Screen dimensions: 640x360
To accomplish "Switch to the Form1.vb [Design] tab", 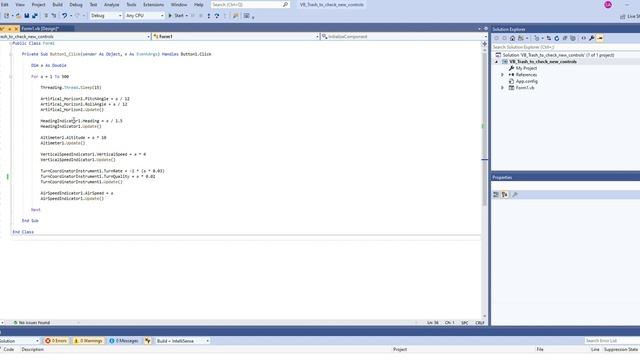I will (40, 29).
